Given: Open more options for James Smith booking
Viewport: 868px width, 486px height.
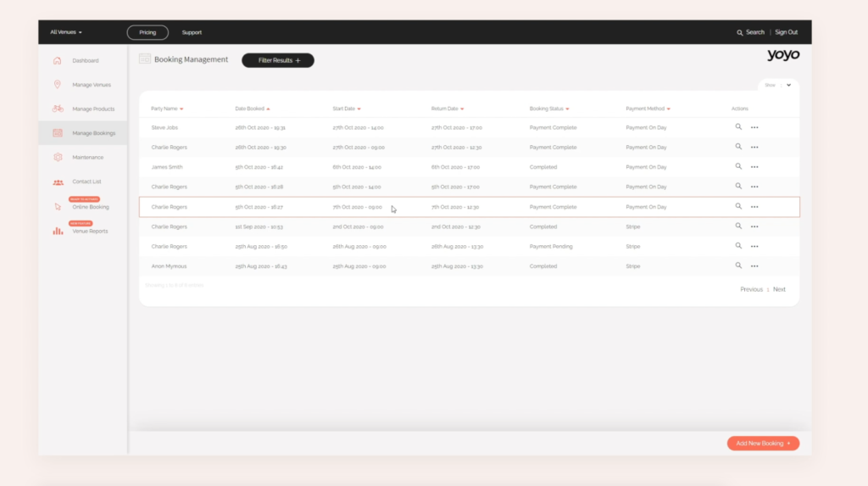Looking at the screenshot, I should pos(754,167).
